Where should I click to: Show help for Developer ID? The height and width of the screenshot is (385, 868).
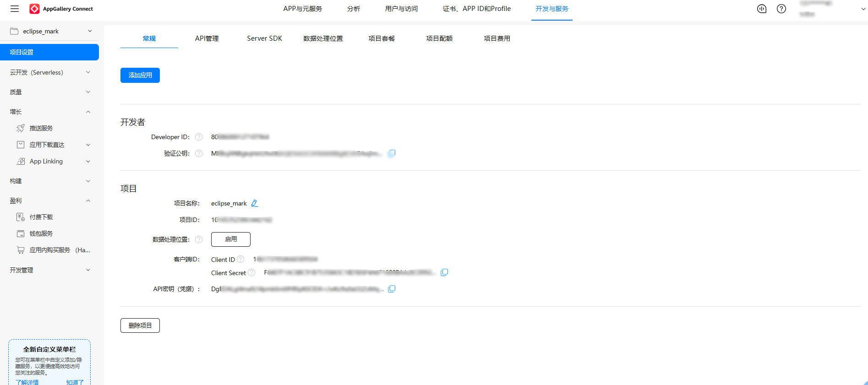coord(199,137)
